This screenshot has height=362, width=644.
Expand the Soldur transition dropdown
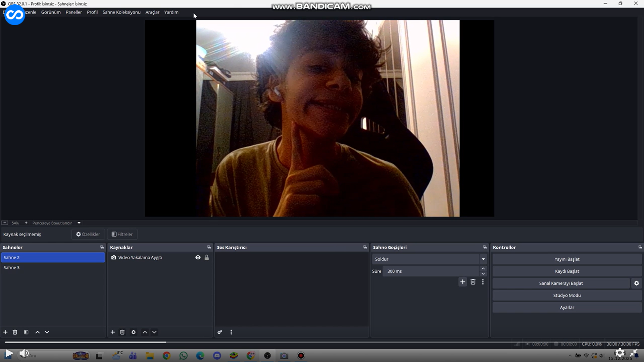[x=483, y=259]
